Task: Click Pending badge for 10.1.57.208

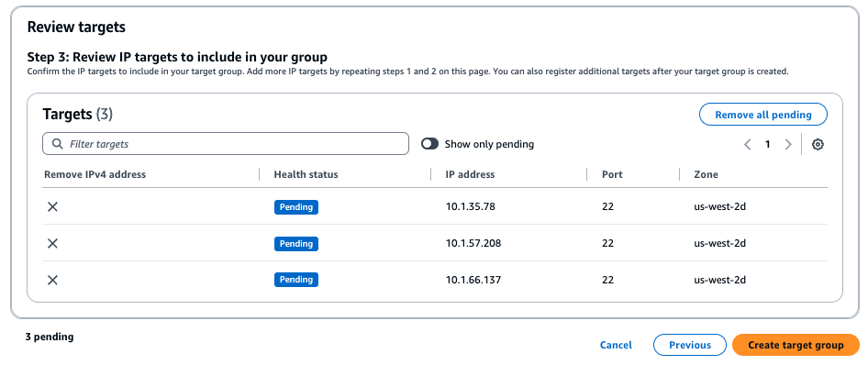Action: pyautogui.click(x=296, y=243)
